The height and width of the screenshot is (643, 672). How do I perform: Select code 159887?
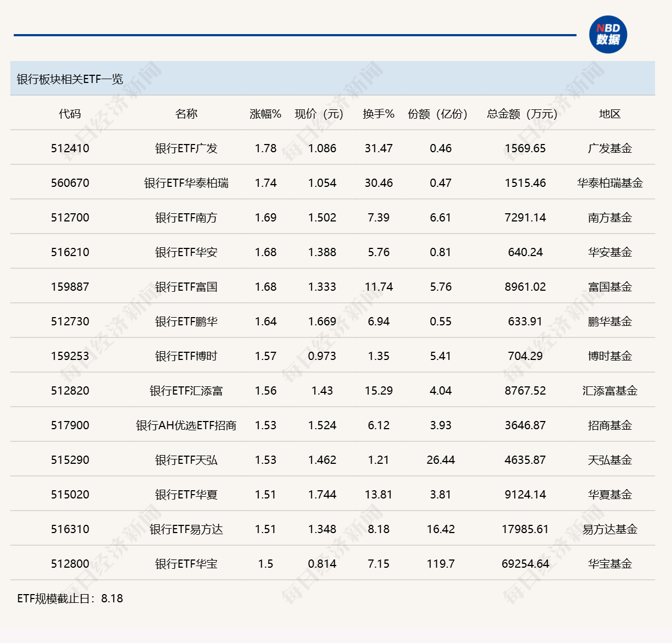[70, 287]
